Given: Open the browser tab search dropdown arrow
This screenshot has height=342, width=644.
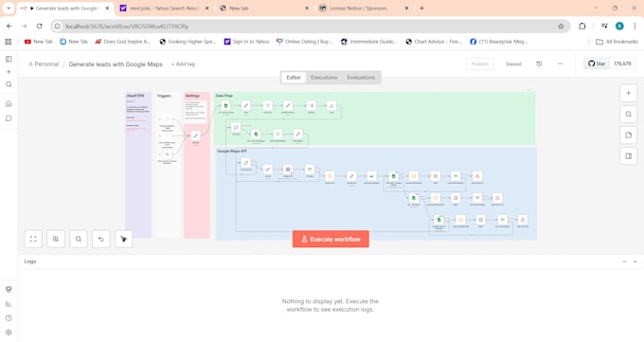Looking at the screenshot, I should (9, 9).
